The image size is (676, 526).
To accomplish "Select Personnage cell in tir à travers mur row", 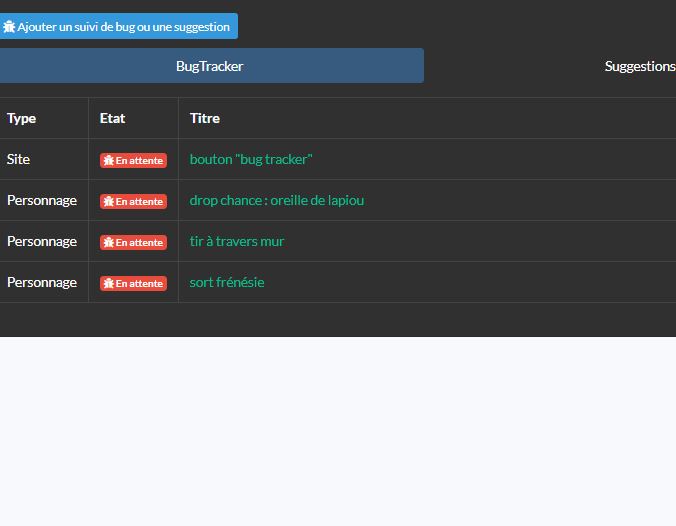I will (x=41, y=242).
